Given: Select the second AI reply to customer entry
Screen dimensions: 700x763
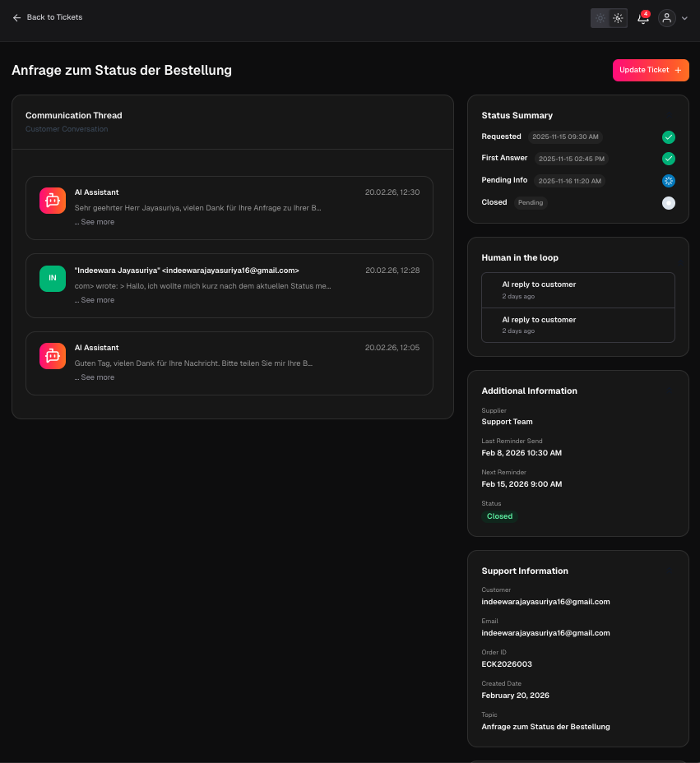Looking at the screenshot, I should [577, 325].
